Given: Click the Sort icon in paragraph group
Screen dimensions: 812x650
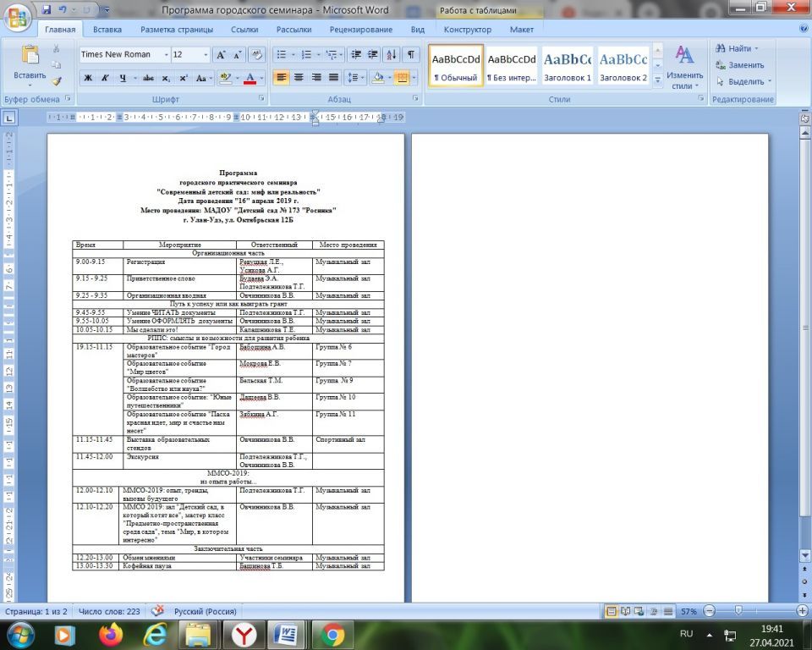Looking at the screenshot, I should (391, 54).
